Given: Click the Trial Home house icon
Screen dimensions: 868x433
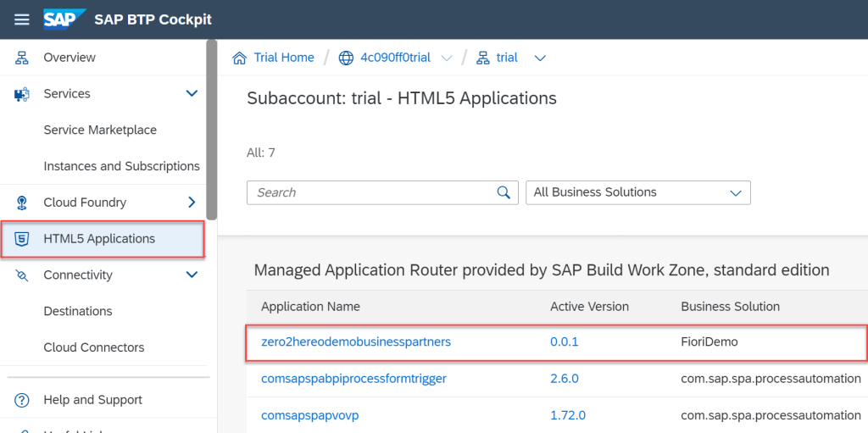Looking at the screenshot, I should (240, 58).
